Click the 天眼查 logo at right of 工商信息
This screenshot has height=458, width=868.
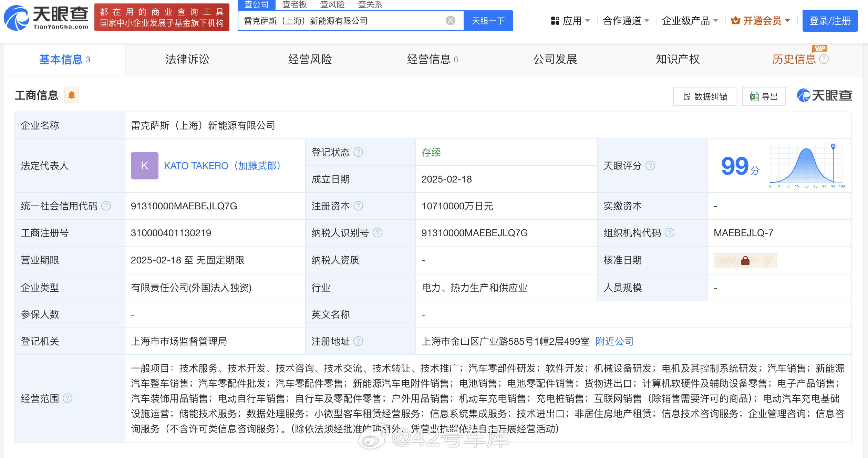824,95
